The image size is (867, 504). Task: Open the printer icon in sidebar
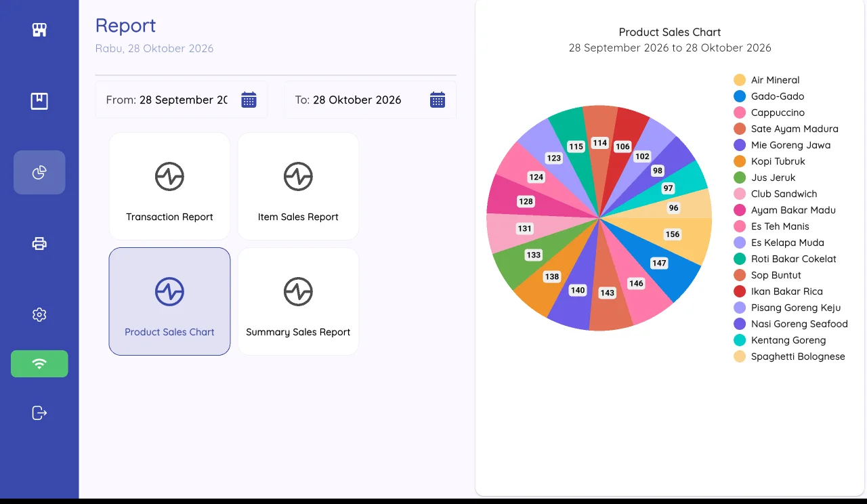pos(39,244)
